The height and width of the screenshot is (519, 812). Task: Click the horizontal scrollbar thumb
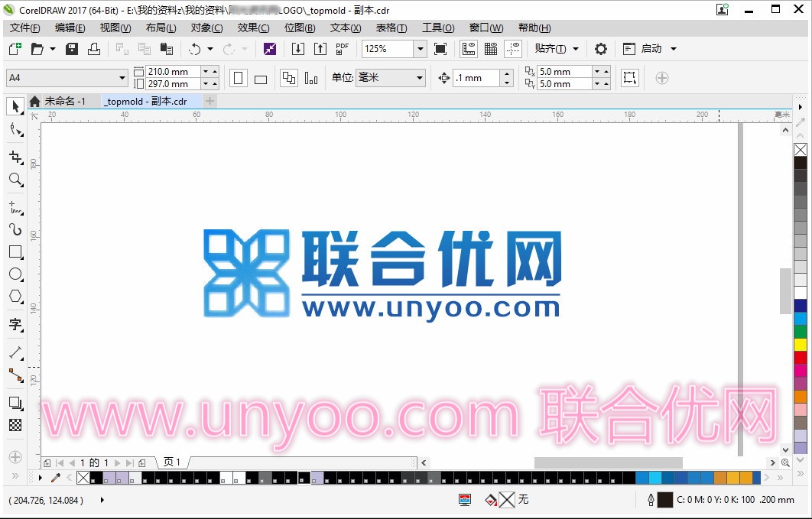pos(609,462)
